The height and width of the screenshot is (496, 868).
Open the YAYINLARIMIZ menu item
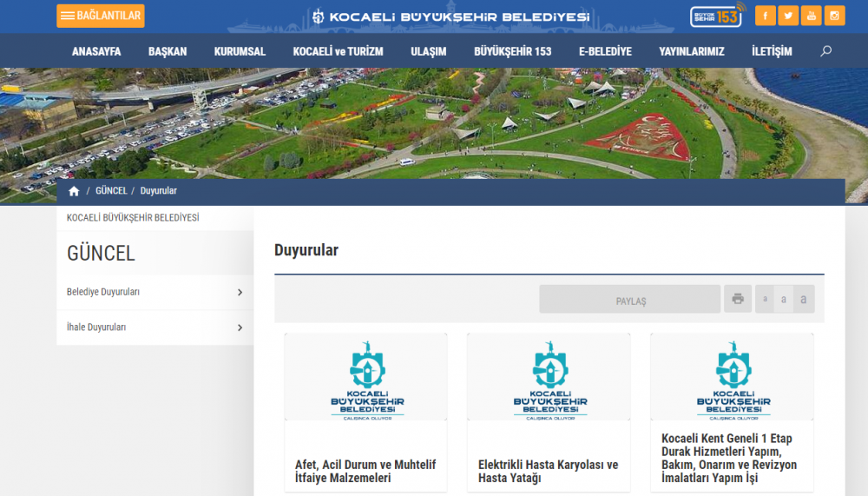pyautogui.click(x=692, y=51)
